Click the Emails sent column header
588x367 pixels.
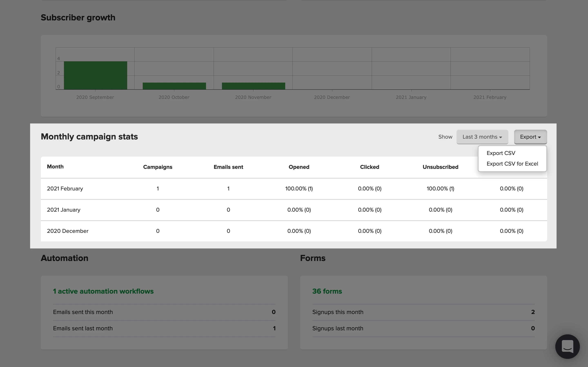pyautogui.click(x=228, y=167)
